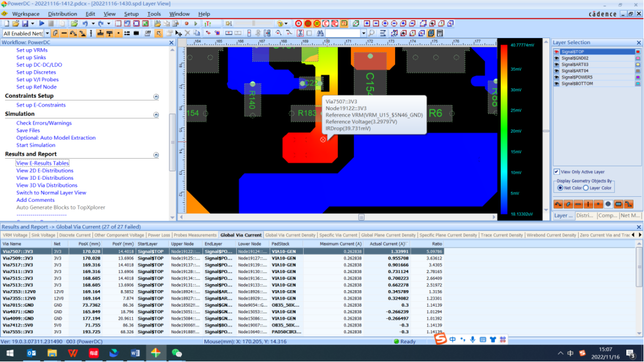The image size is (644, 362).
Task: Open the Workspace menu
Action: coord(25,14)
